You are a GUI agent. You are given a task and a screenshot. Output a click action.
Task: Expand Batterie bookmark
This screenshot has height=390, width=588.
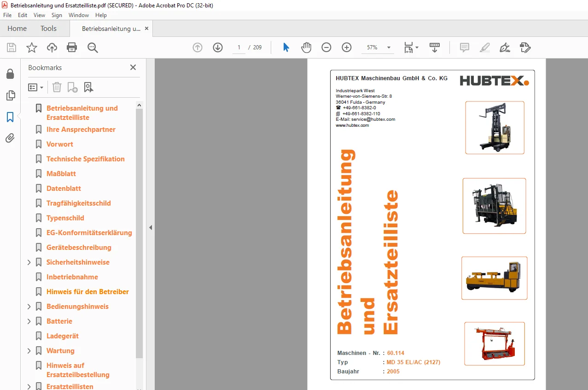[x=29, y=321]
